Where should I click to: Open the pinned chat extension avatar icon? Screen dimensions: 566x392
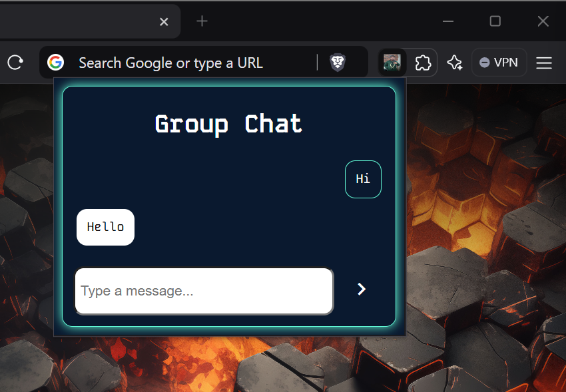click(392, 63)
